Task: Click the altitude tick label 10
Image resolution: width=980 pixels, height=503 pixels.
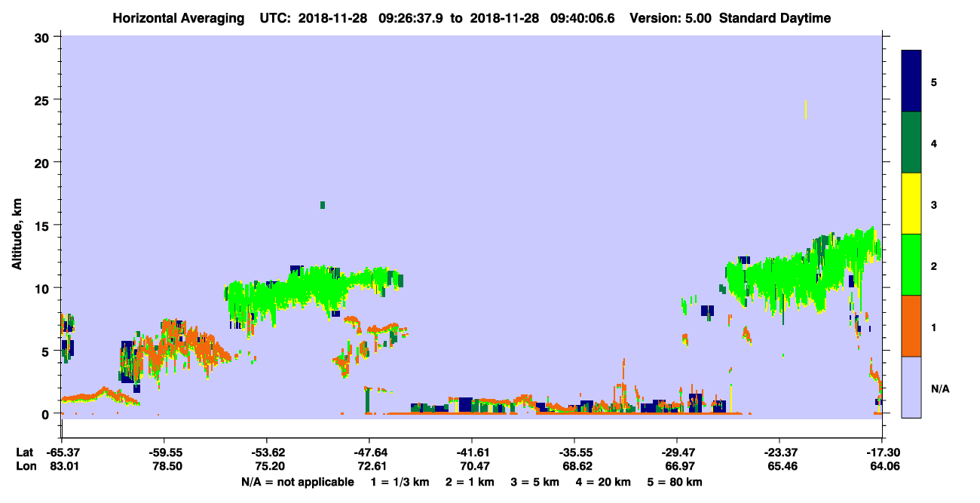Action: pyautogui.click(x=44, y=288)
